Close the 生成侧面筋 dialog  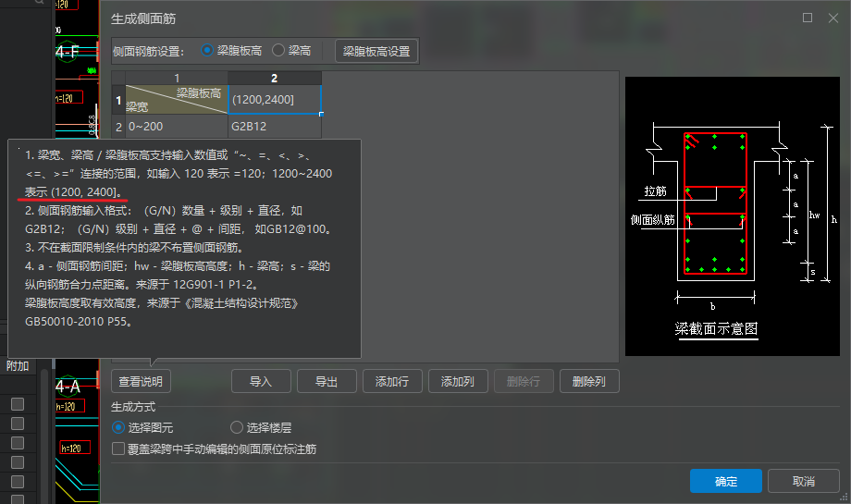(833, 18)
